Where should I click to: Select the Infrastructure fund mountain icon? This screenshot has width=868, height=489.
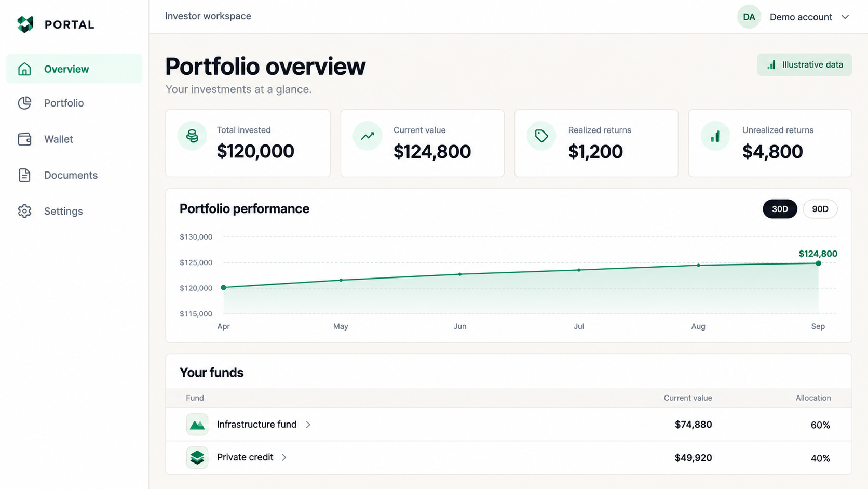point(197,425)
